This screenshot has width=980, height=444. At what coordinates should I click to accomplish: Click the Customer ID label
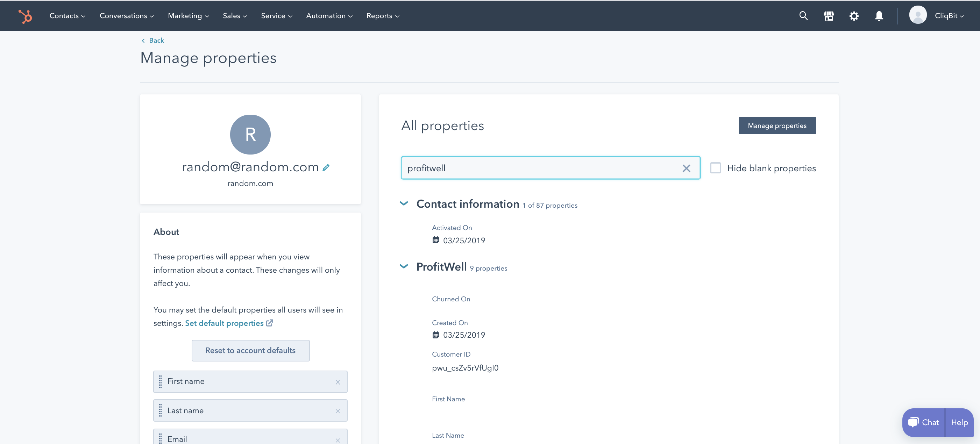pyautogui.click(x=451, y=354)
